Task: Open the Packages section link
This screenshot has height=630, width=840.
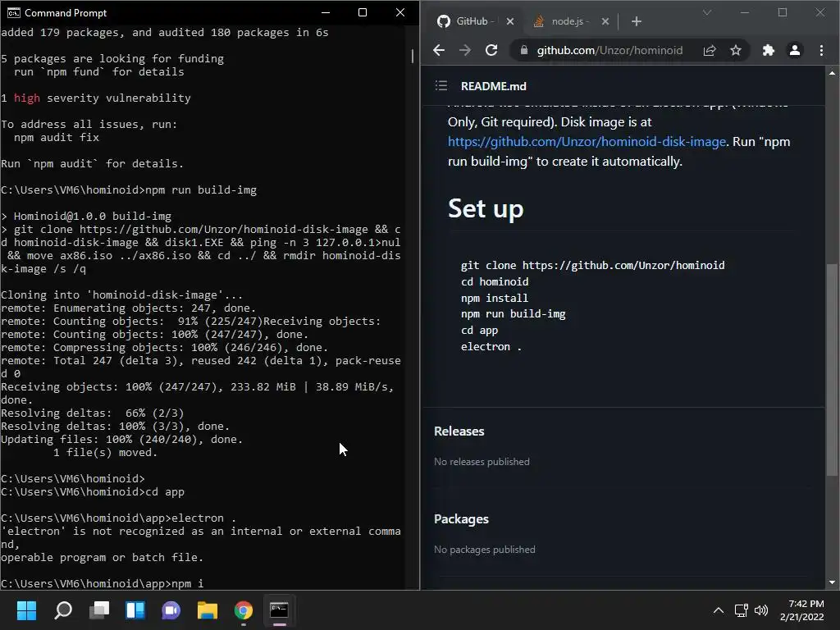Action: tap(461, 519)
